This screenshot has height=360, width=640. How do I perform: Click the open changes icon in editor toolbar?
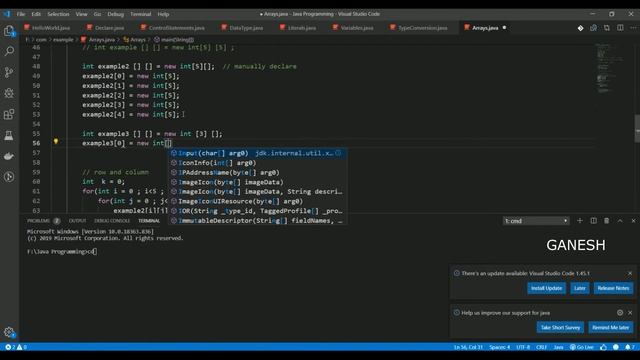click(x=593, y=28)
